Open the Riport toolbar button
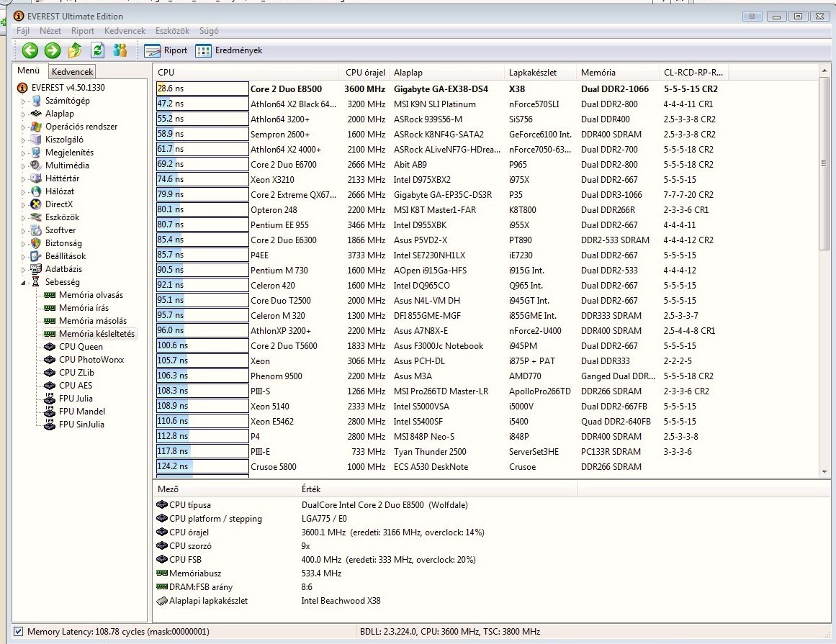 (166, 50)
